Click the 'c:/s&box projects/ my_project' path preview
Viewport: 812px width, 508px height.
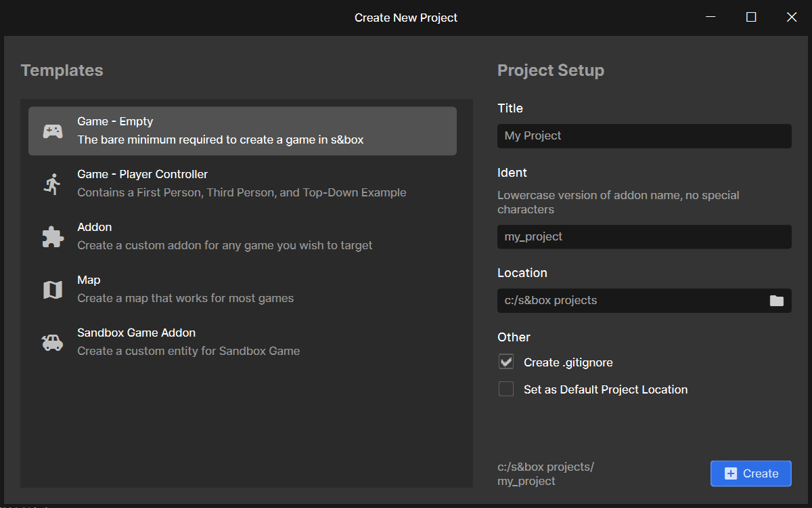[545, 474]
